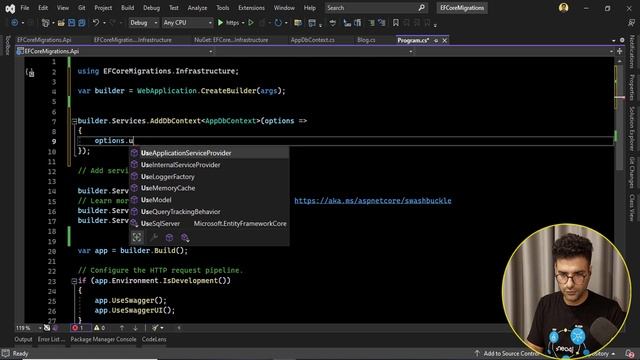Select UseApplicationServiceProvider from completion list
The image size is (640, 360).
(x=209, y=153)
